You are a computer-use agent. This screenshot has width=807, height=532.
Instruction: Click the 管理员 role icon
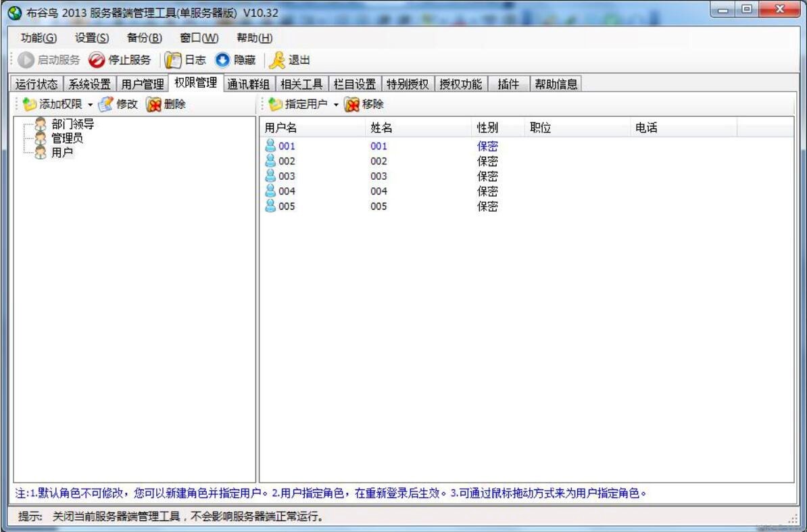[x=40, y=138]
